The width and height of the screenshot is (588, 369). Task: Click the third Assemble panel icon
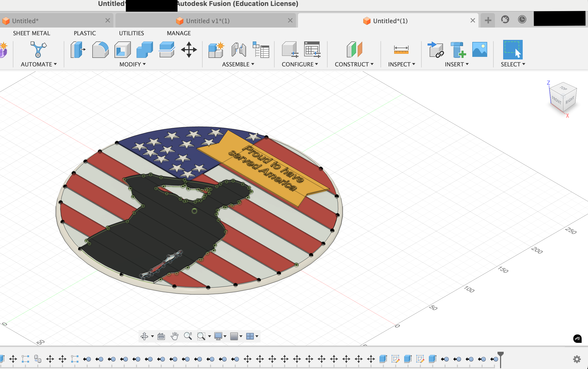coord(261,49)
